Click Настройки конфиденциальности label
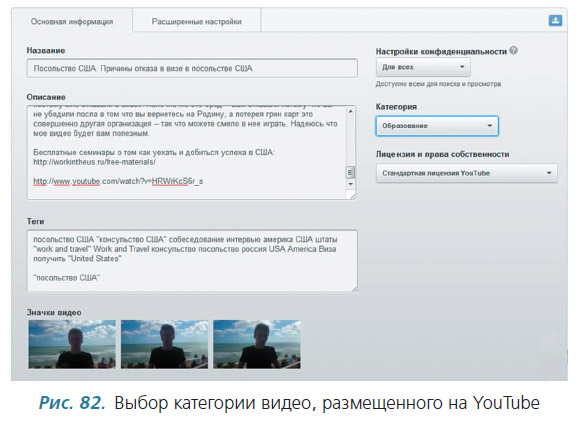The width and height of the screenshot is (580, 425). 441,51
